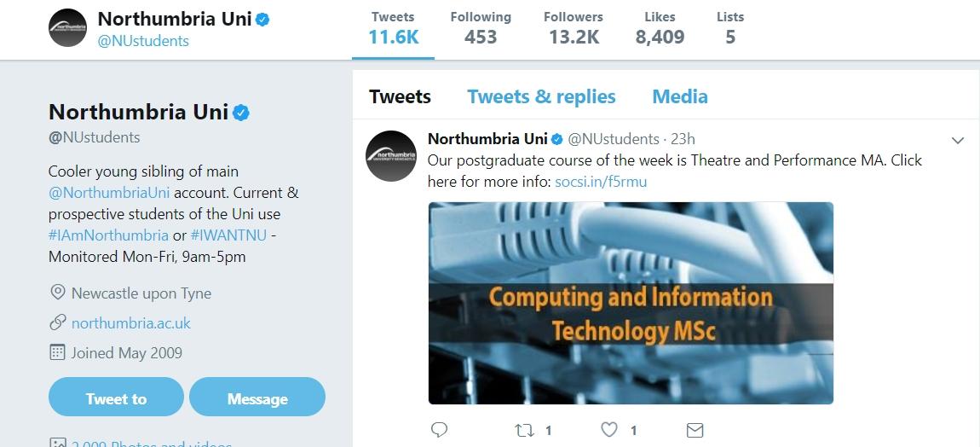This screenshot has width=980, height=447.
Task: Click verified badge beside sidebar profile name
Action: pos(241,113)
